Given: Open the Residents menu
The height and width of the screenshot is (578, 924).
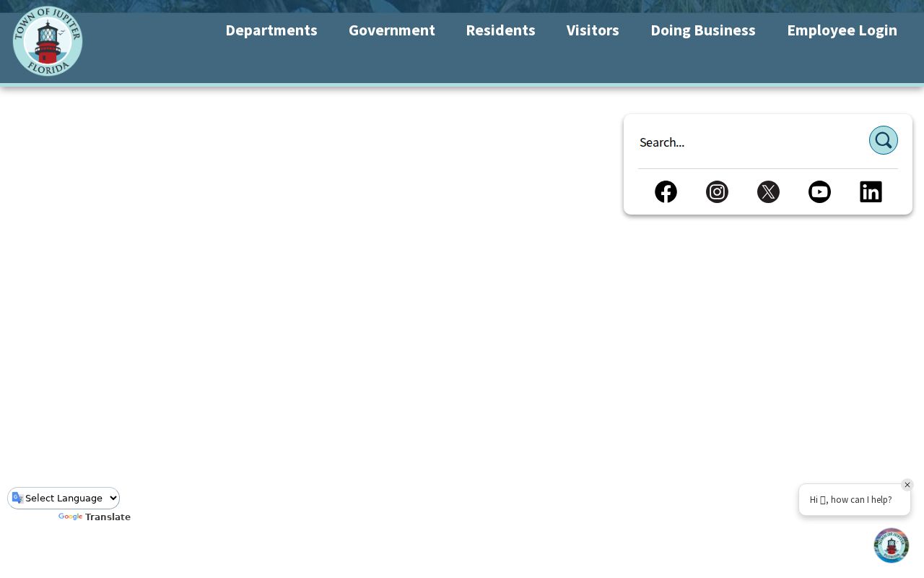Looking at the screenshot, I should (500, 30).
